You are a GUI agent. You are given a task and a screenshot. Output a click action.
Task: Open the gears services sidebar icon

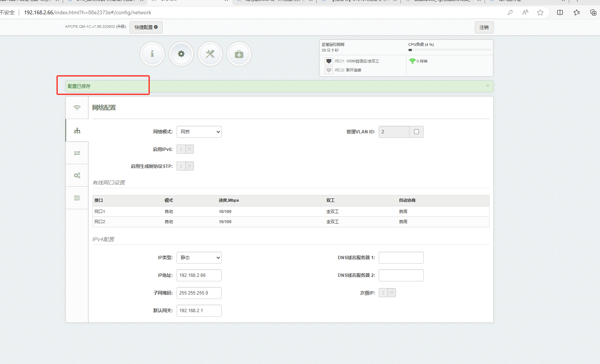[x=77, y=175]
